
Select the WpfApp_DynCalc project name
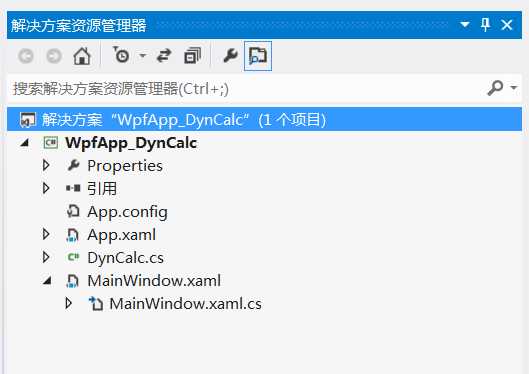click(131, 143)
